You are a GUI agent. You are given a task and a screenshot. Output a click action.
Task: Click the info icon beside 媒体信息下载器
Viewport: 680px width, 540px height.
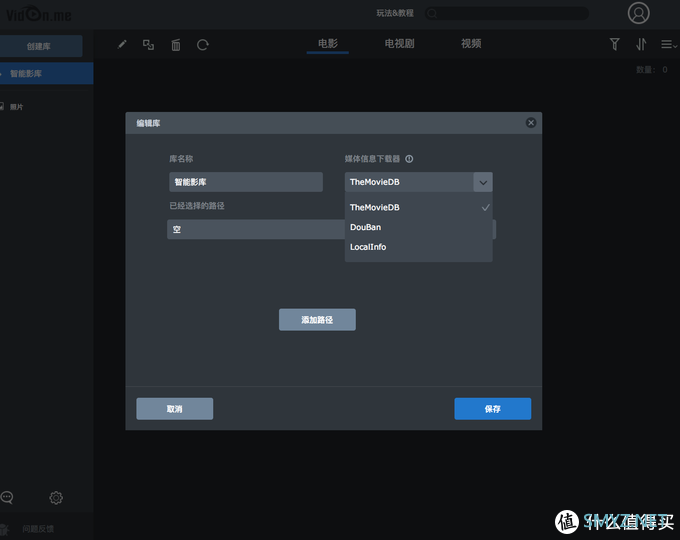pos(409,159)
